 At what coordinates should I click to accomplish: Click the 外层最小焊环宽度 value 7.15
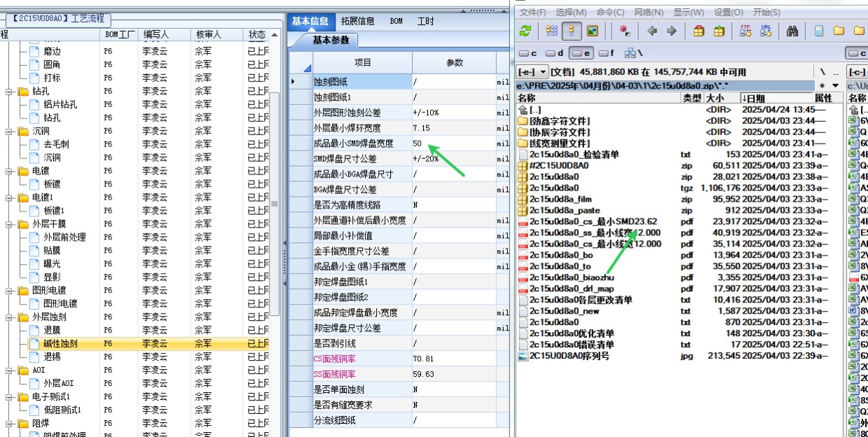point(453,128)
